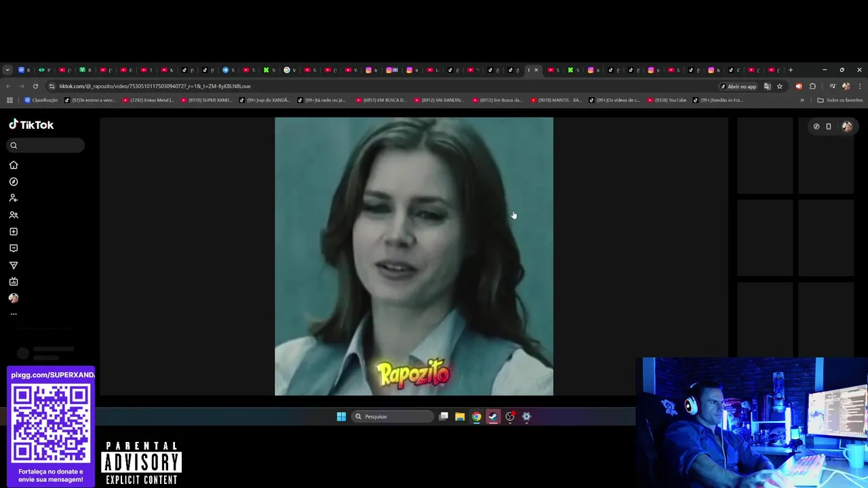Click the translate page icon in address bar

[x=768, y=86]
